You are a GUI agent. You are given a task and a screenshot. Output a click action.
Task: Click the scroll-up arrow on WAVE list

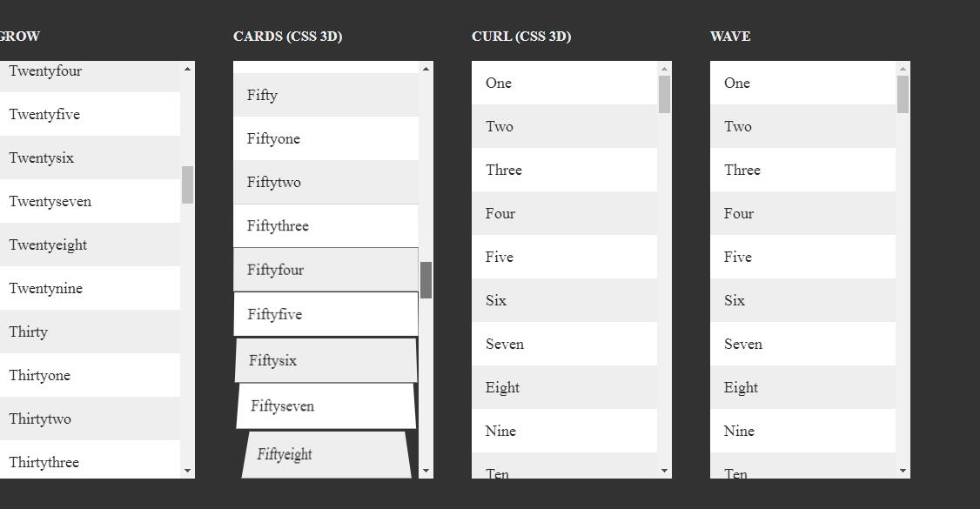point(903,68)
